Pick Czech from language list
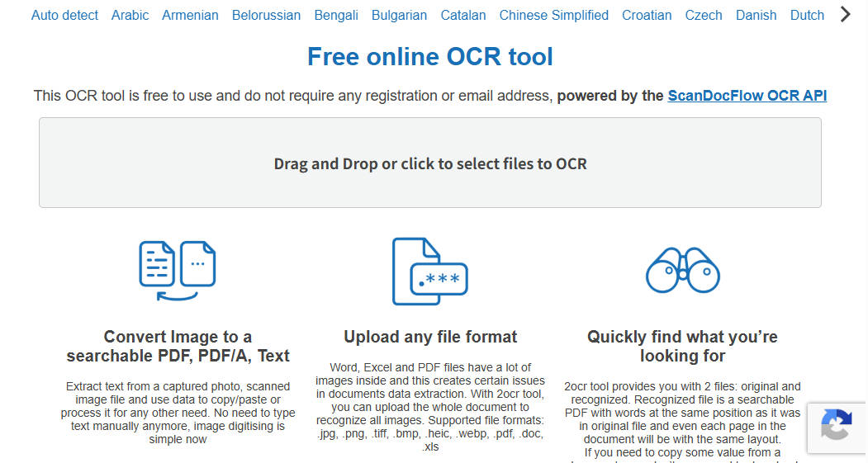Image resolution: width=868 pixels, height=463 pixels. [704, 15]
